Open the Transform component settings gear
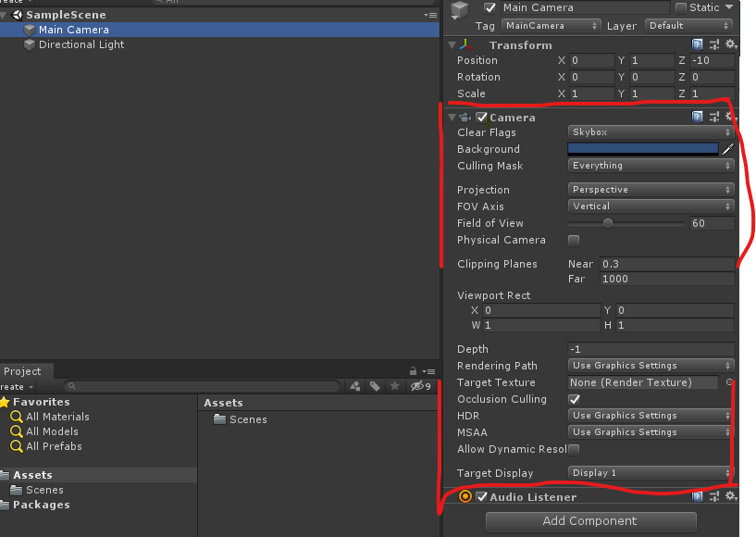This screenshot has height=537, width=756. 731,44
